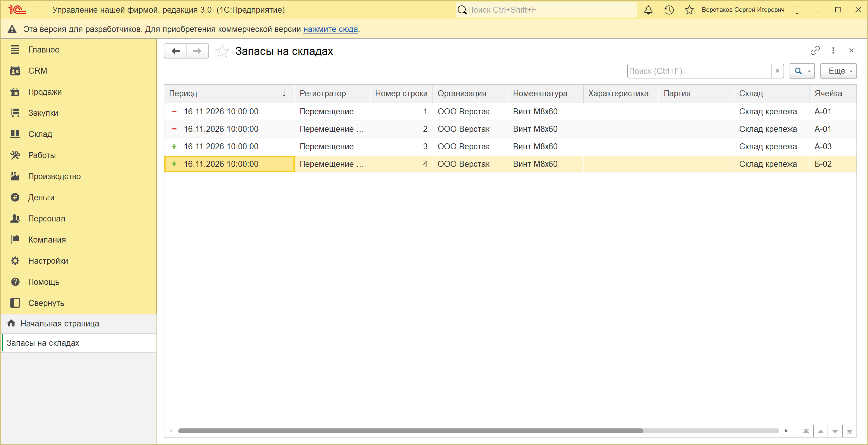
Task: Focus the Поиск (Ctrl+F) field
Action: [699, 71]
